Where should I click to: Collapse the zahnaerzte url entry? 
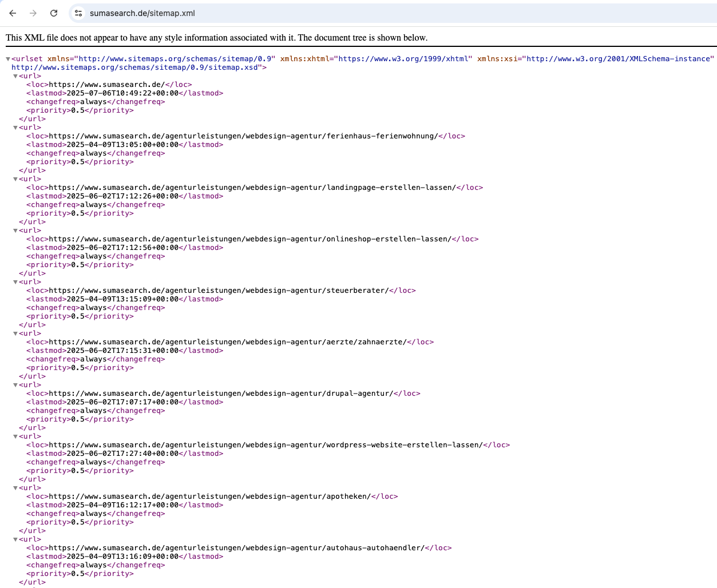point(15,333)
